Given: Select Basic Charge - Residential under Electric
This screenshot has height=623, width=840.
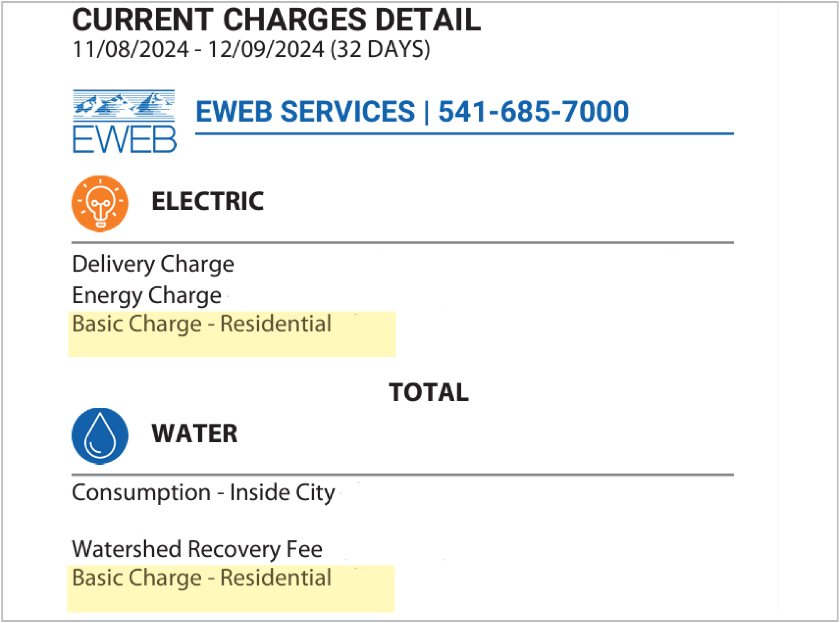Looking at the screenshot, I should click(202, 324).
